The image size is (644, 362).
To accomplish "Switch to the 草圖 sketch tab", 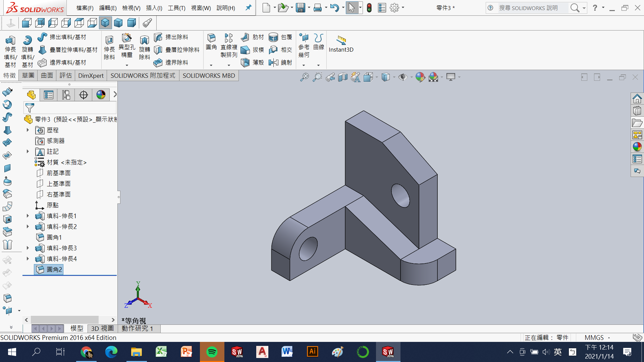I will (28, 75).
